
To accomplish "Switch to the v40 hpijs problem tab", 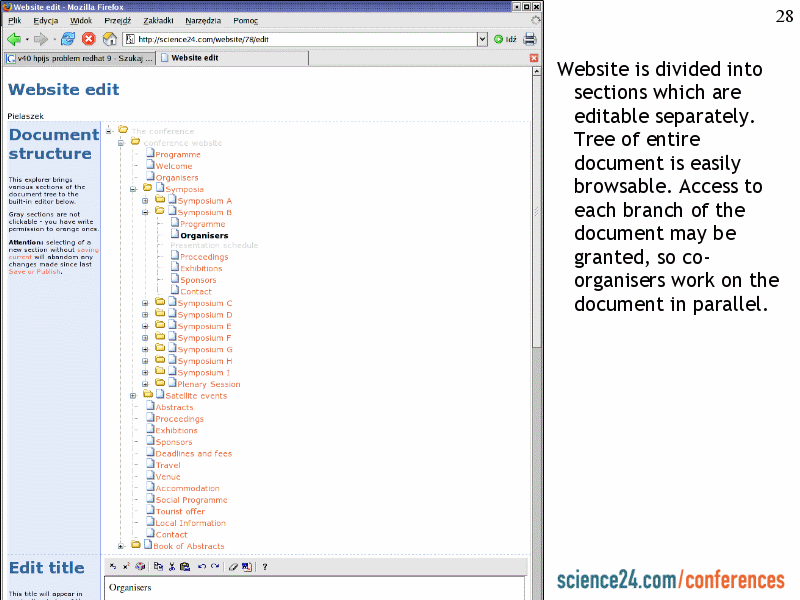I will pos(79,58).
